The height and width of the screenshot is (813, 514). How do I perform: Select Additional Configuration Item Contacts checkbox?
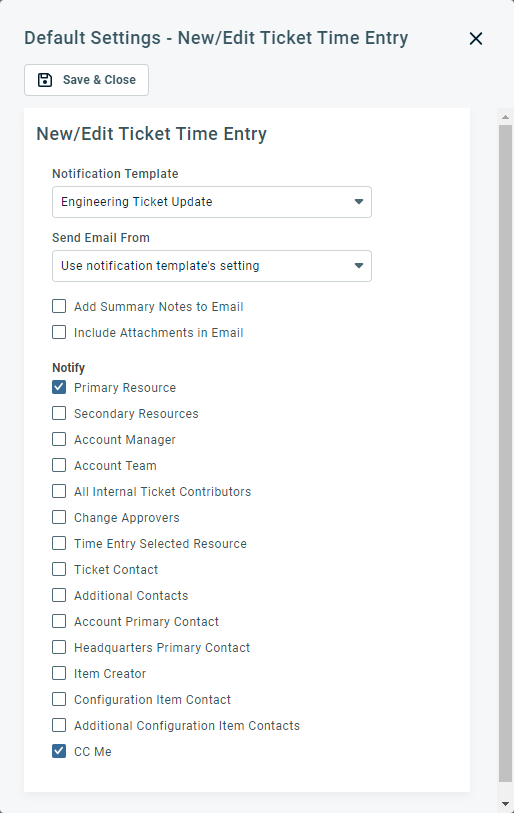pyautogui.click(x=59, y=725)
